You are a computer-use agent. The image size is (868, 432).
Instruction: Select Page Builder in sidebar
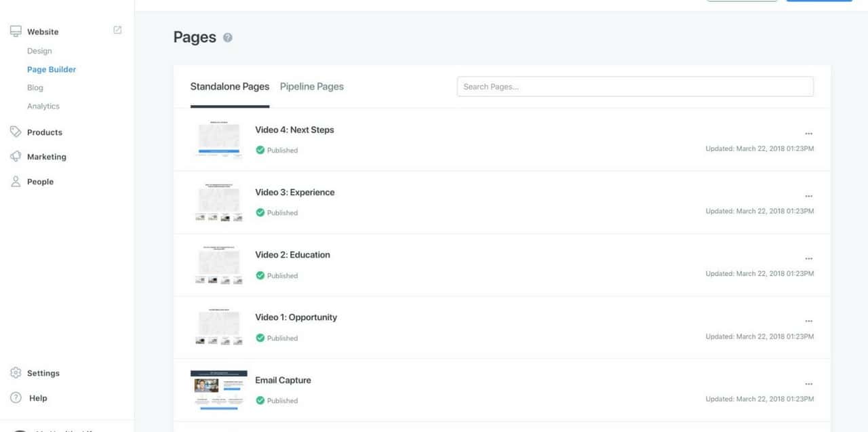tap(52, 69)
